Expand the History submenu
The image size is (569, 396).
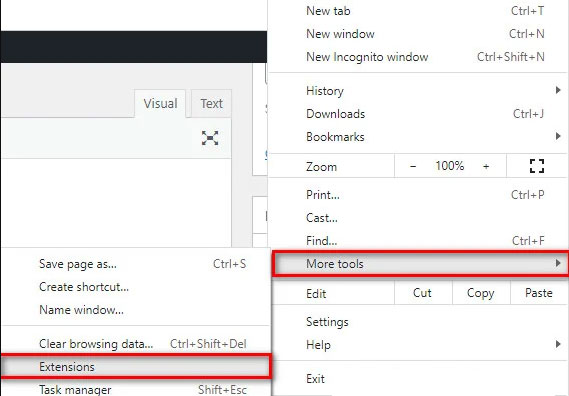tap(418, 91)
